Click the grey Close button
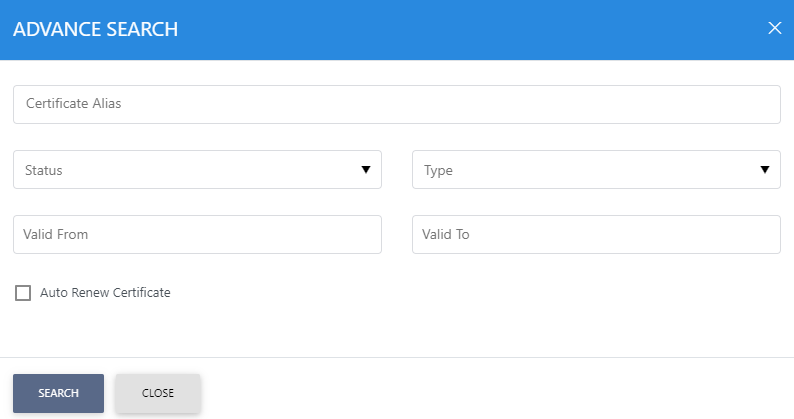Viewport: 794px width, 419px height. [158, 393]
